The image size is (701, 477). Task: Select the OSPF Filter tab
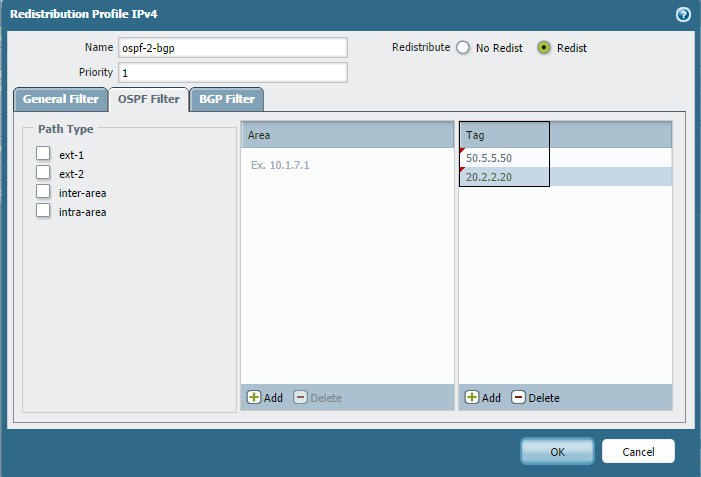[148, 99]
